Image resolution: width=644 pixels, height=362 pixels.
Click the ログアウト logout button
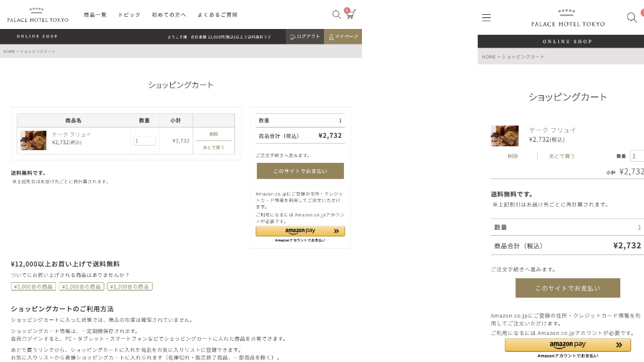[x=305, y=37]
